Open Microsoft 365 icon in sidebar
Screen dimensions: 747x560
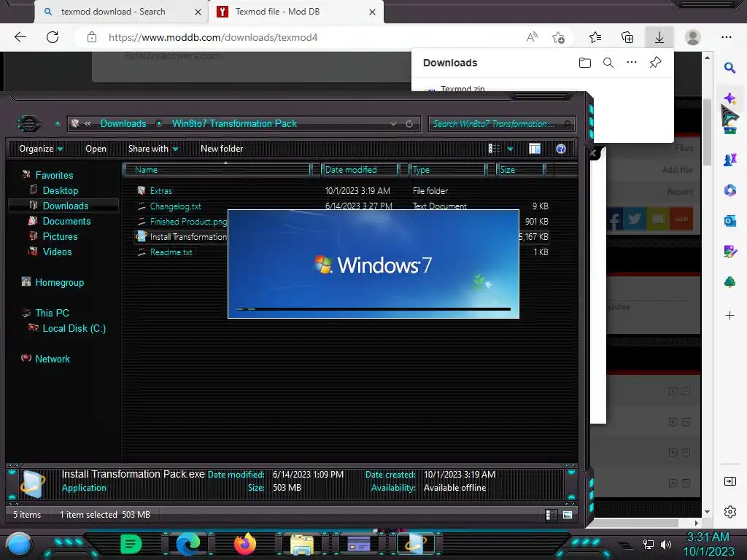pyautogui.click(x=729, y=190)
